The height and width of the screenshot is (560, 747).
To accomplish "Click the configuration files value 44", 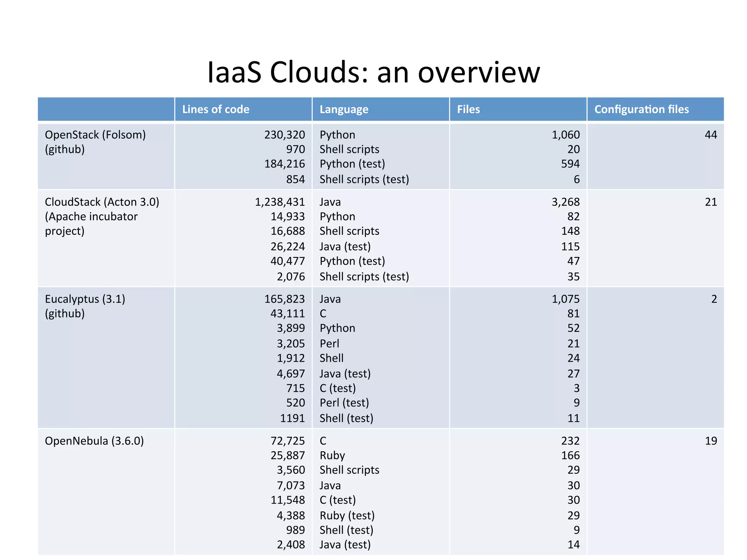I will coord(711,135).
